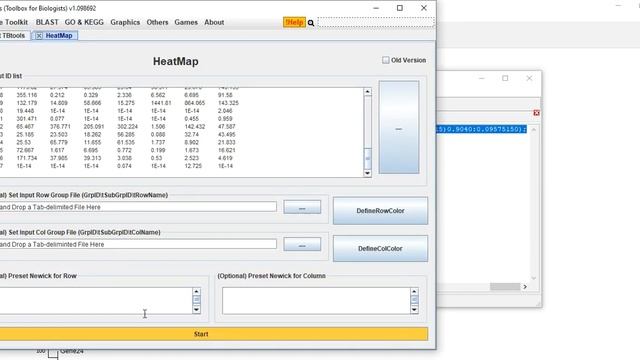Viewport: 640px width, 360px height.
Task: Click the yellow Start button
Action: [214, 334]
